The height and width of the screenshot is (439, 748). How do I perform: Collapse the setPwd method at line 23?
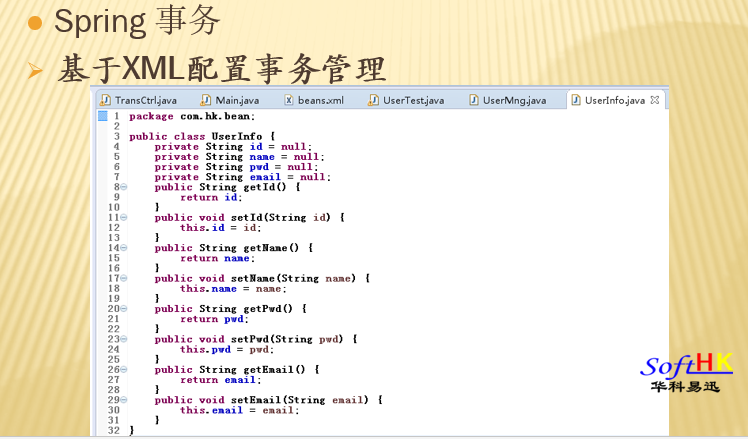[x=124, y=339]
